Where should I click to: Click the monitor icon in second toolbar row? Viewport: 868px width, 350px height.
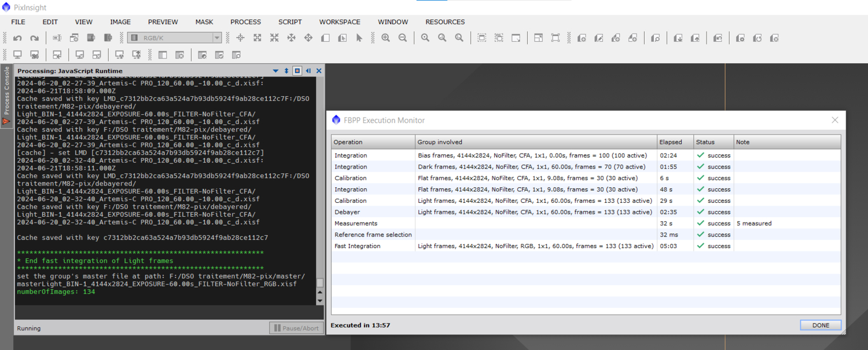17,55
